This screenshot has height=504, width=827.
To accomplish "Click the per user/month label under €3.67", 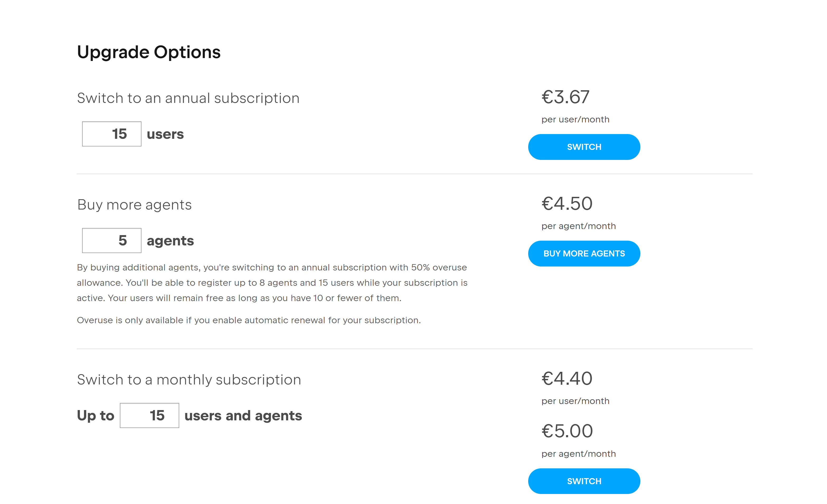I will pos(575,119).
